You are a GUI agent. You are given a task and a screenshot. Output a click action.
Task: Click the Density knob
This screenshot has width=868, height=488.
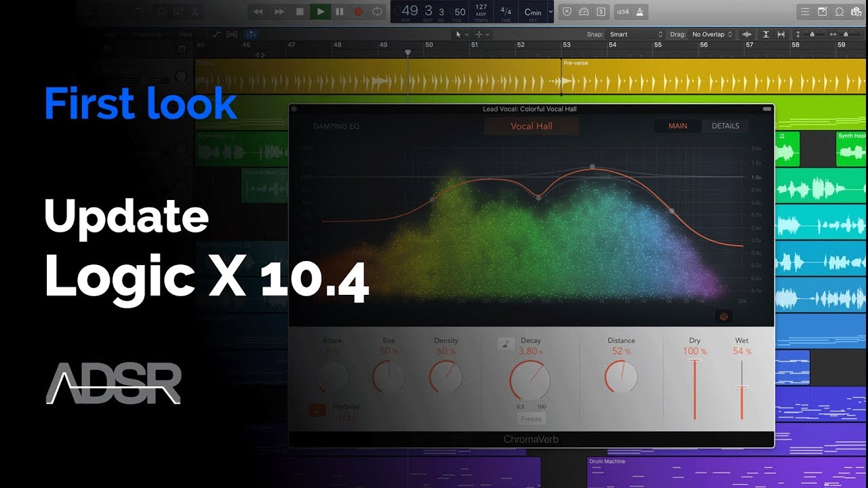[446, 378]
